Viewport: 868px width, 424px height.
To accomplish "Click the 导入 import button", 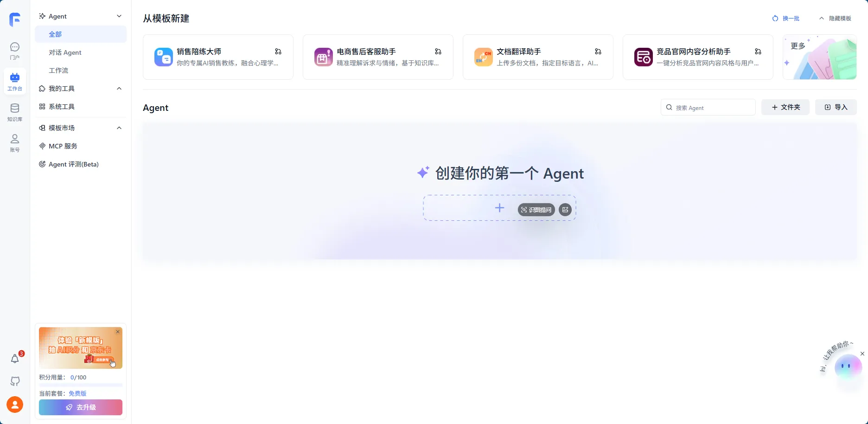I will click(x=836, y=107).
